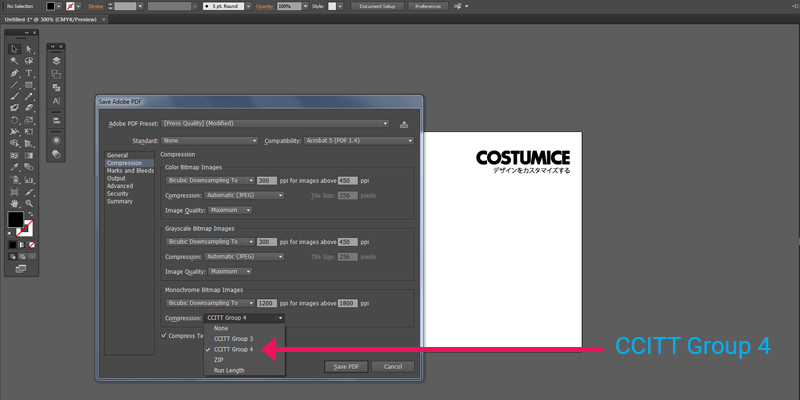800x400 pixels.
Task: Click the Cancel button
Action: pyautogui.click(x=392, y=367)
